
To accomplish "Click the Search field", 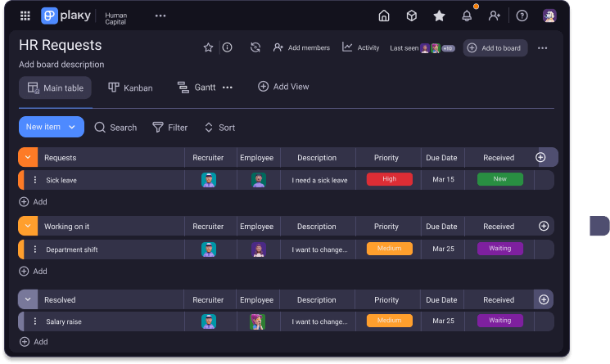I will coord(115,128).
